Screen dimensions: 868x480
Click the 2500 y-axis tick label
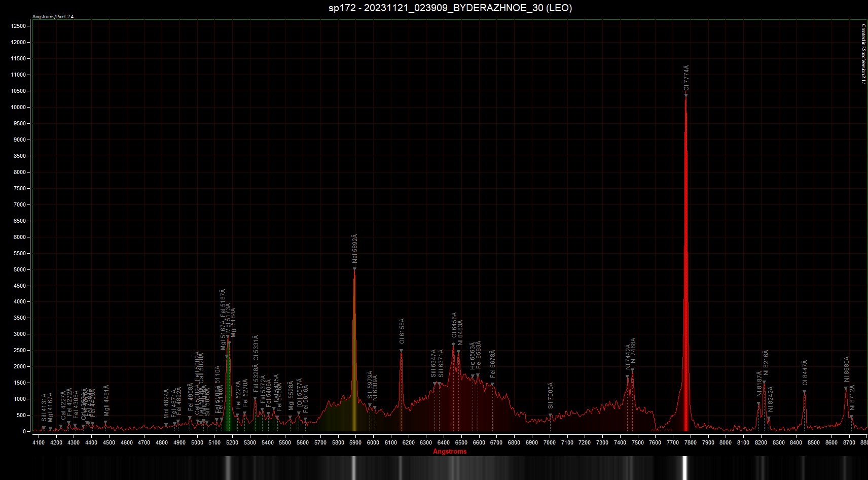pyautogui.click(x=20, y=350)
